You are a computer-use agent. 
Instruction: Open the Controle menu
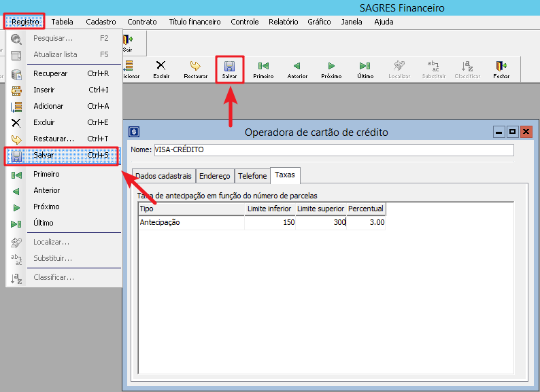pos(245,22)
